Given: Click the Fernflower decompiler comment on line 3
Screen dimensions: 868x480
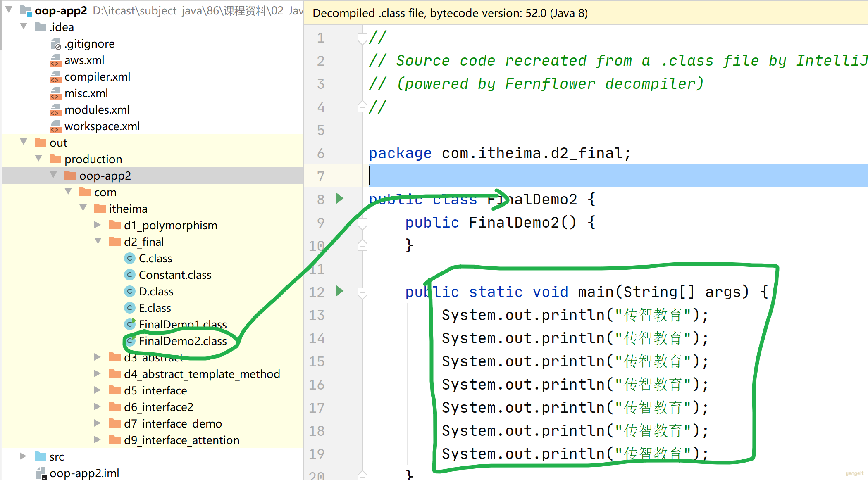Looking at the screenshot, I should 536,84.
